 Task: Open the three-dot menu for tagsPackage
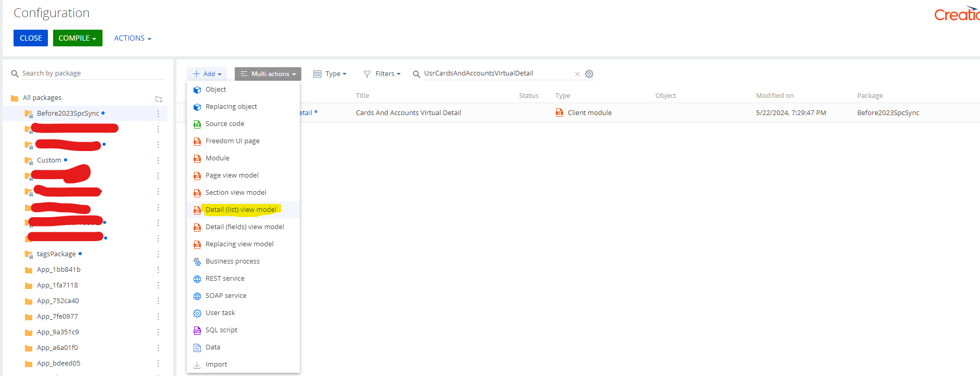[x=158, y=254]
